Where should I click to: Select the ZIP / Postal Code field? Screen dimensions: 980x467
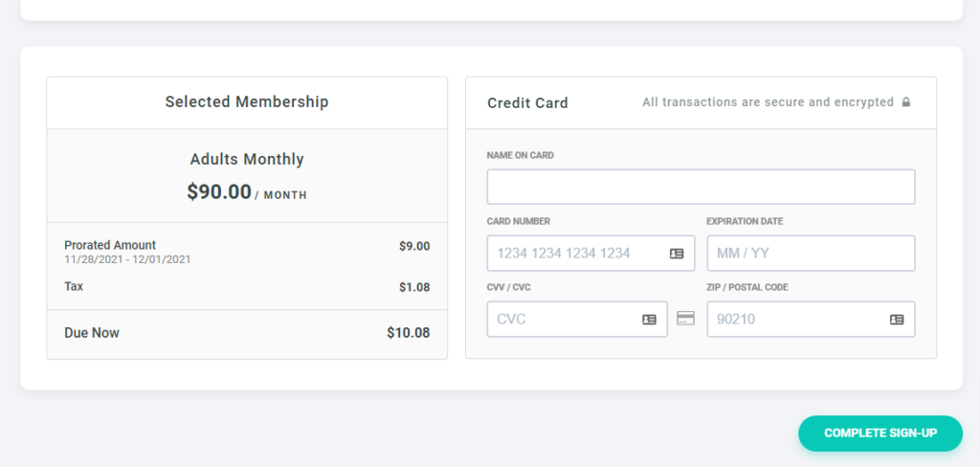coord(811,320)
